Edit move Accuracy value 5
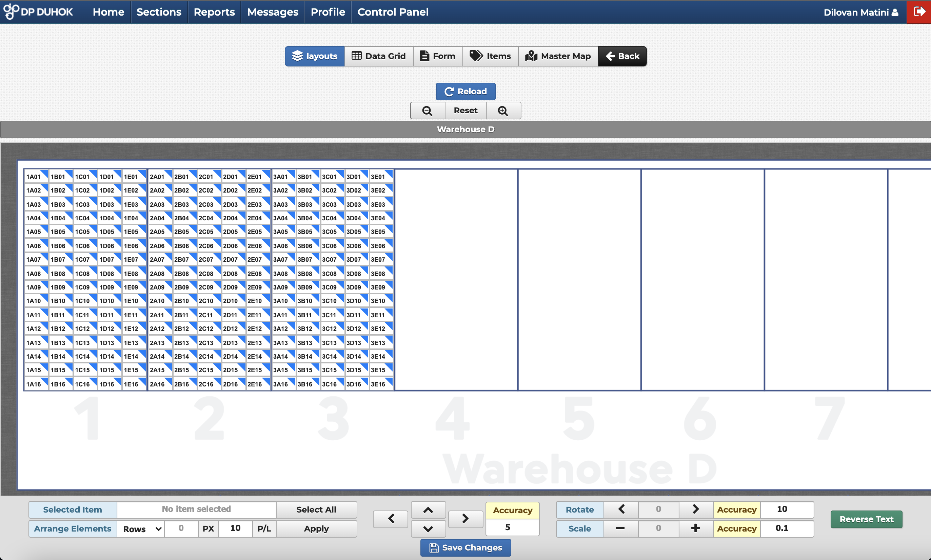Viewport: 931px width, 560px height. 512,527
